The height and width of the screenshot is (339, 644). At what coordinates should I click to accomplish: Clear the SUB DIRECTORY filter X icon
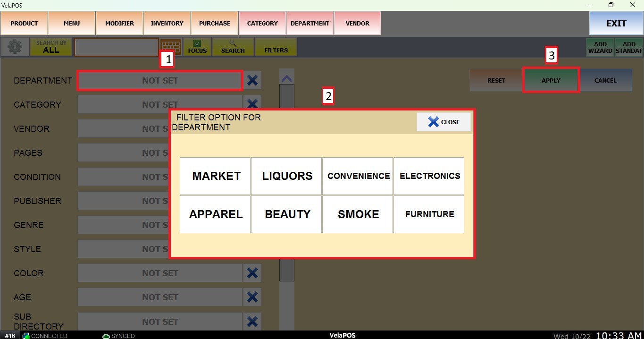click(252, 322)
